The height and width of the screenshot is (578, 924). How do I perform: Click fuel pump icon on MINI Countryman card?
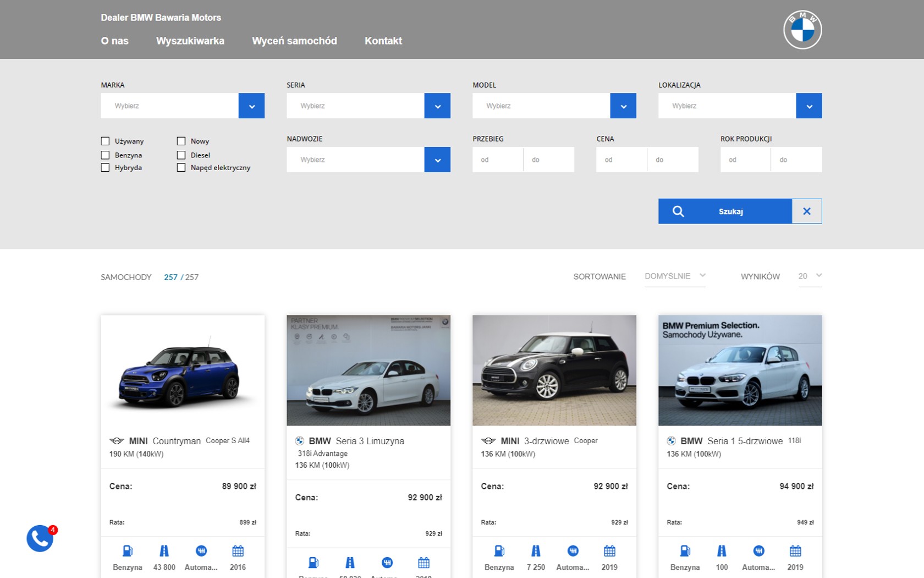click(127, 551)
